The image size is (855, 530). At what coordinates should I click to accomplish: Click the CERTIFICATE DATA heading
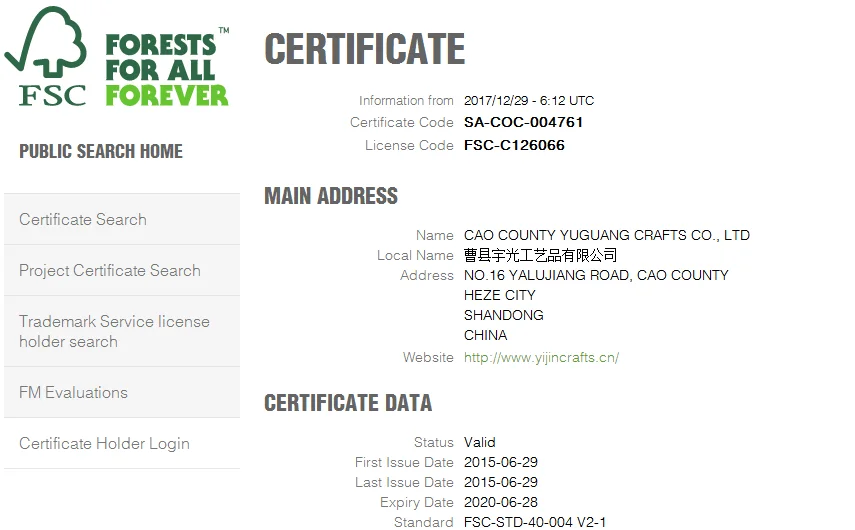pyautogui.click(x=348, y=403)
